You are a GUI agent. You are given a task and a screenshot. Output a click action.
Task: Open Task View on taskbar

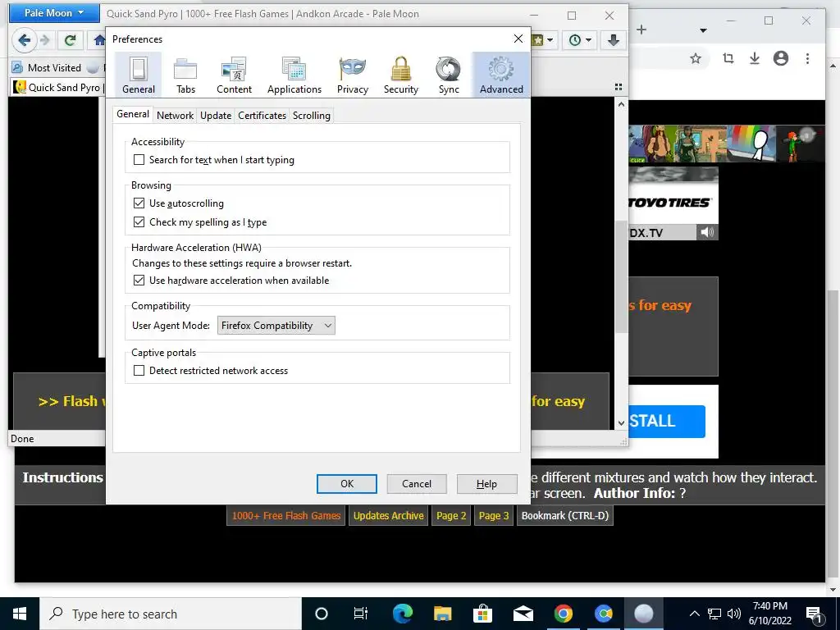[x=361, y=614]
